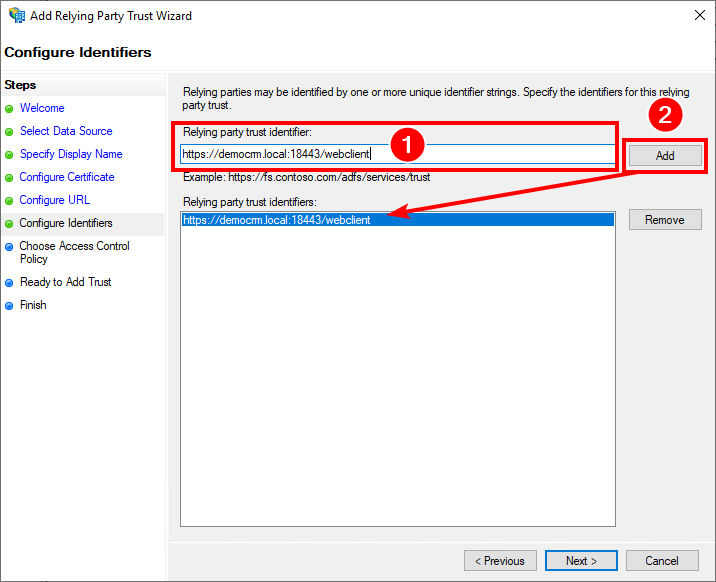This screenshot has width=716, height=582.
Task: Return to the Configure URL step
Action: click(55, 200)
